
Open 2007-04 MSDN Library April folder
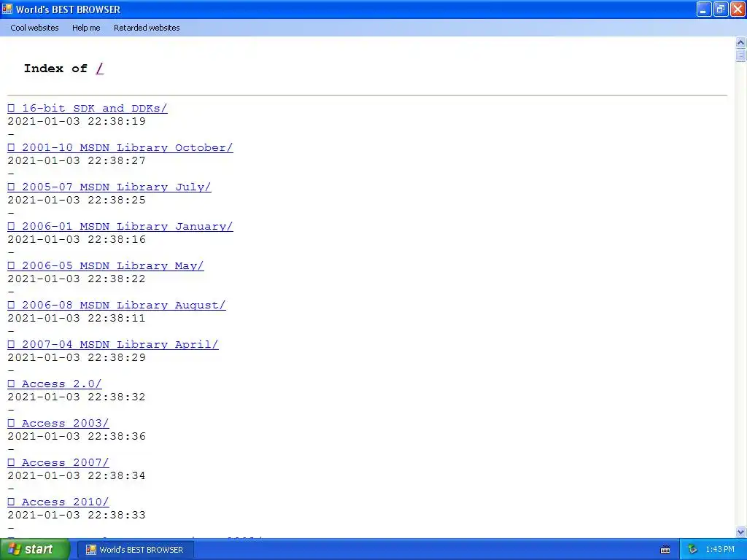tap(113, 345)
